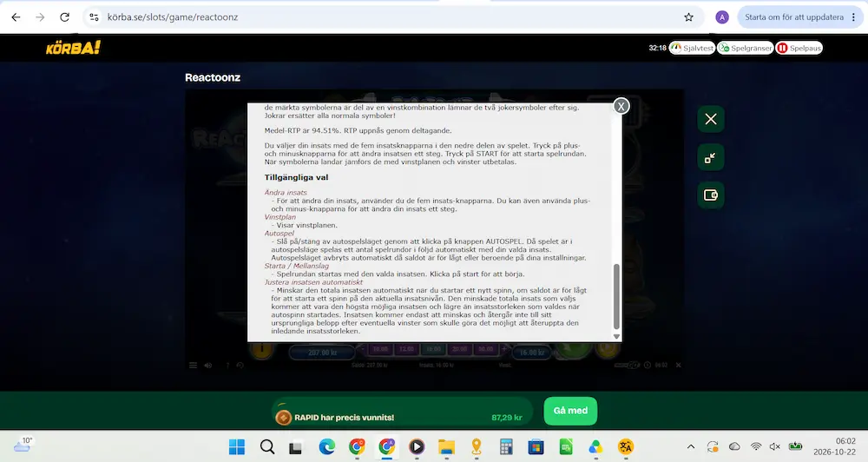Click browser forward arrow
The image size is (868, 462).
coord(41,17)
